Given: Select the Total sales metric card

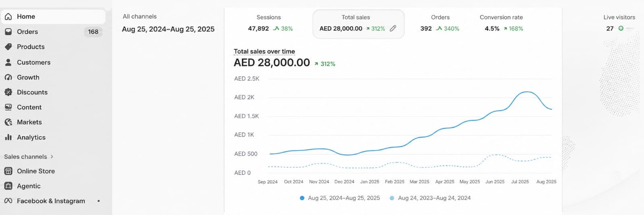Looking at the screenshot, I should [x=358, y=24].
